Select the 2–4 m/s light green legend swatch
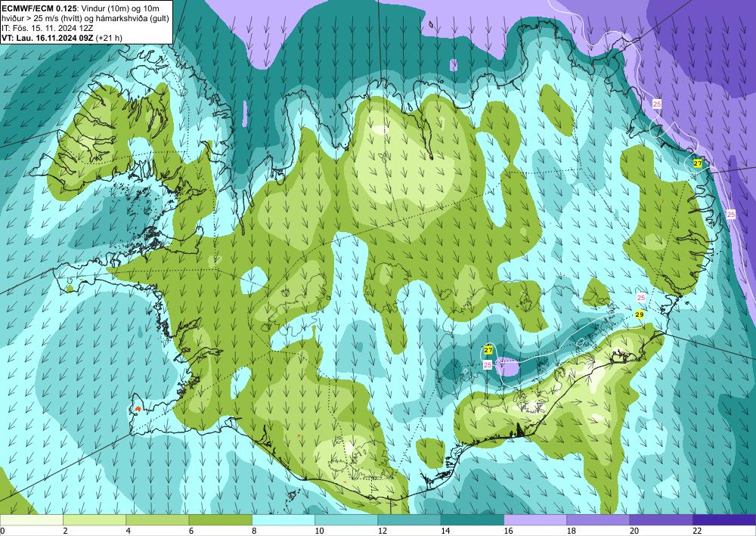 click(x=94, y=519)
